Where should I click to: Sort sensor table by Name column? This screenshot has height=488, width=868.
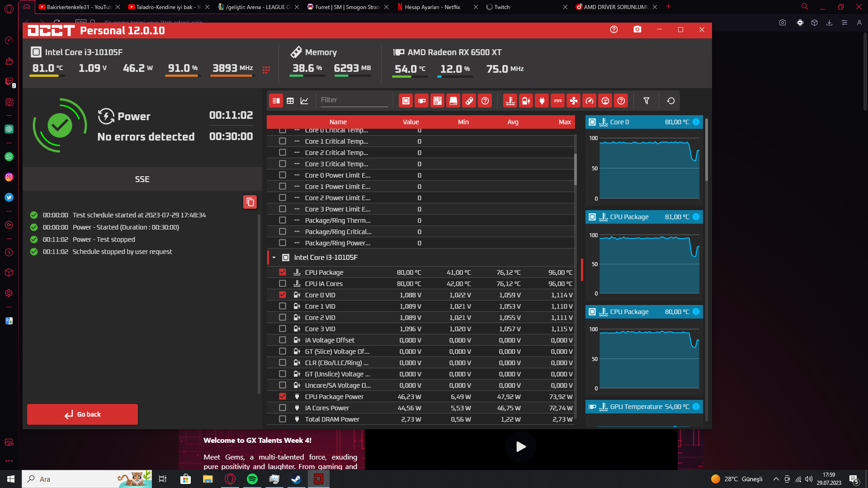click(x=338, y=122)
